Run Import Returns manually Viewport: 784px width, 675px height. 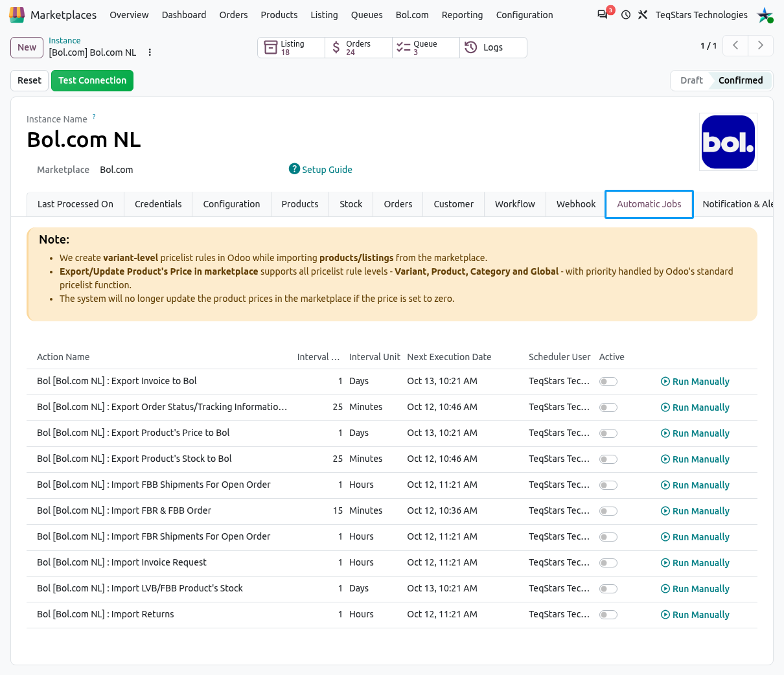click(x=695, y=615)
